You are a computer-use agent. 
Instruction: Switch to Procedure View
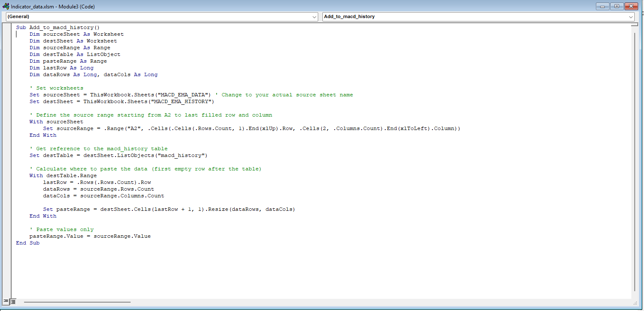tap(6, 301)
